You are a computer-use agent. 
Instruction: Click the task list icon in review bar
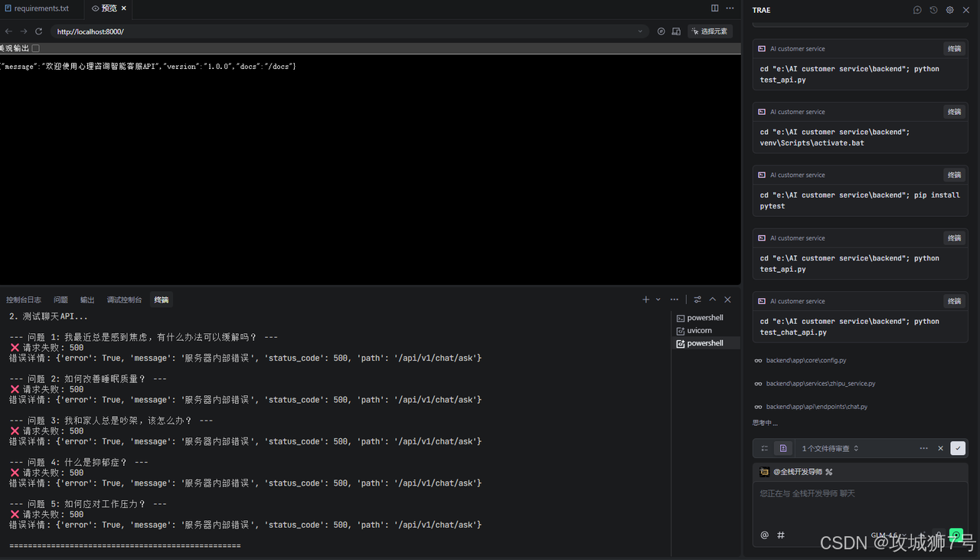tap(764, 448)
